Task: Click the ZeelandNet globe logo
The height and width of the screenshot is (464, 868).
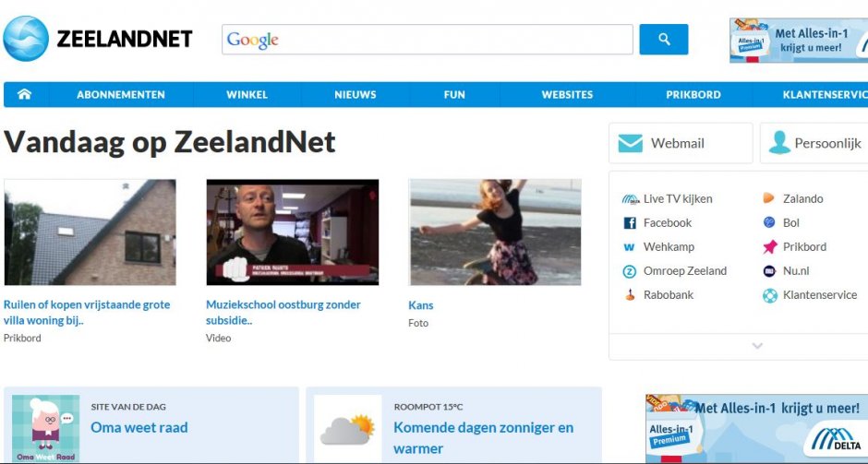Action: pyautogui.click(x=26, y=39)
